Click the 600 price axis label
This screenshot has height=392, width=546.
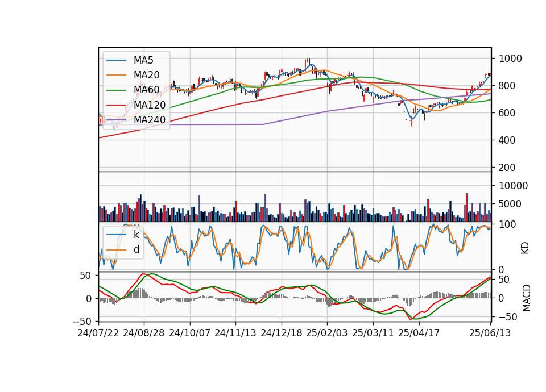point(507,113)
